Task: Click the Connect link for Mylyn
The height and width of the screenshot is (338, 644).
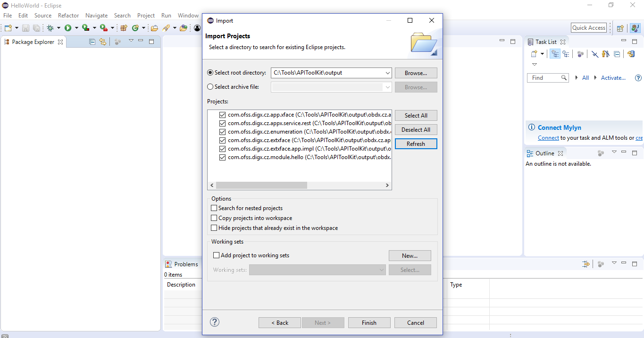Action: [x=548, y=138]
